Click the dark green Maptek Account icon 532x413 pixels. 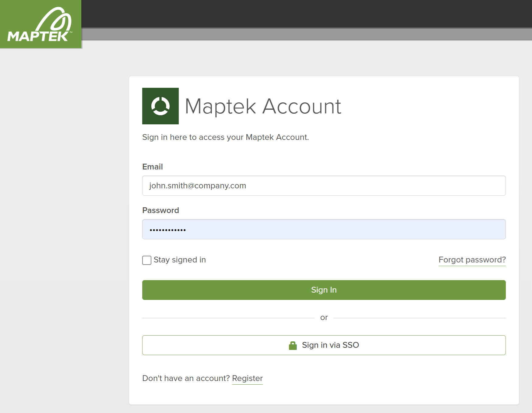pos(160,106)
